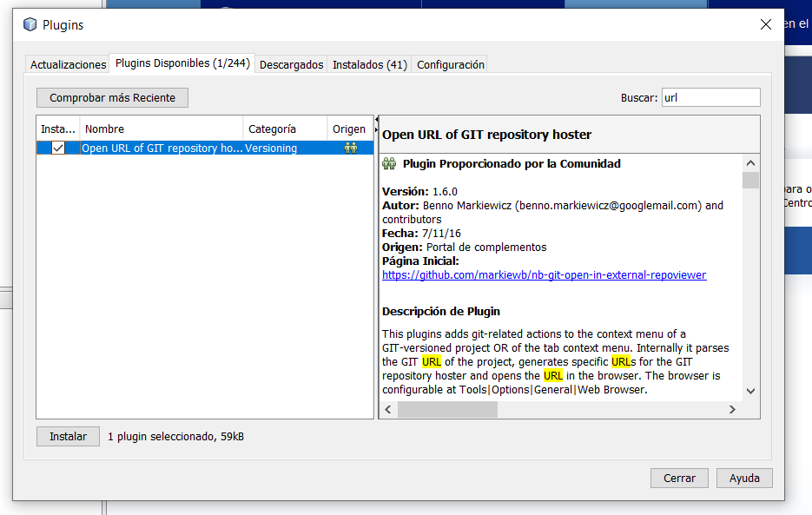The width and height of the screenshot is (812, 515).
Task: Sort by the Origen column header
Action: [x=349, y=129]
